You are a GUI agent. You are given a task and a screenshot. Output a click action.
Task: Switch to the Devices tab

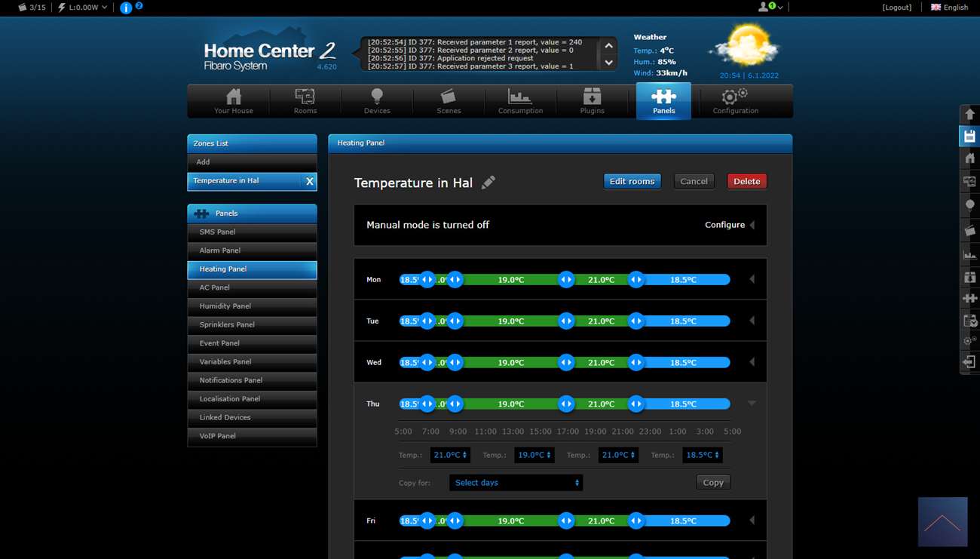[x=377, y=100]
